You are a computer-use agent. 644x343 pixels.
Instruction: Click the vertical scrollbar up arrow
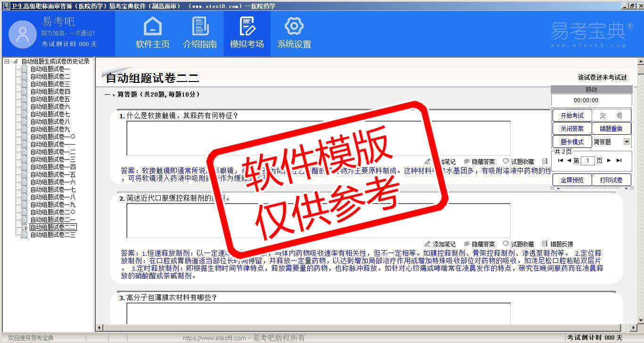[x=641, y=61]
